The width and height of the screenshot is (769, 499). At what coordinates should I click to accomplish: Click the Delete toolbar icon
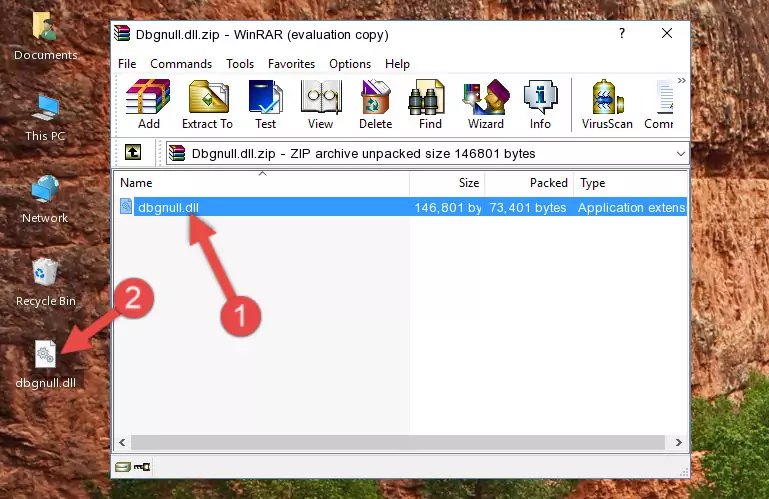376,104
